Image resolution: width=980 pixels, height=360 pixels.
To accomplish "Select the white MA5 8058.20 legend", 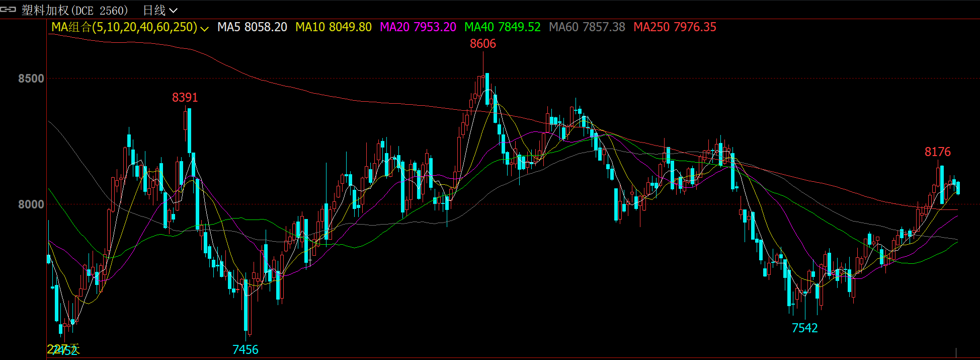I will (252, 27).
